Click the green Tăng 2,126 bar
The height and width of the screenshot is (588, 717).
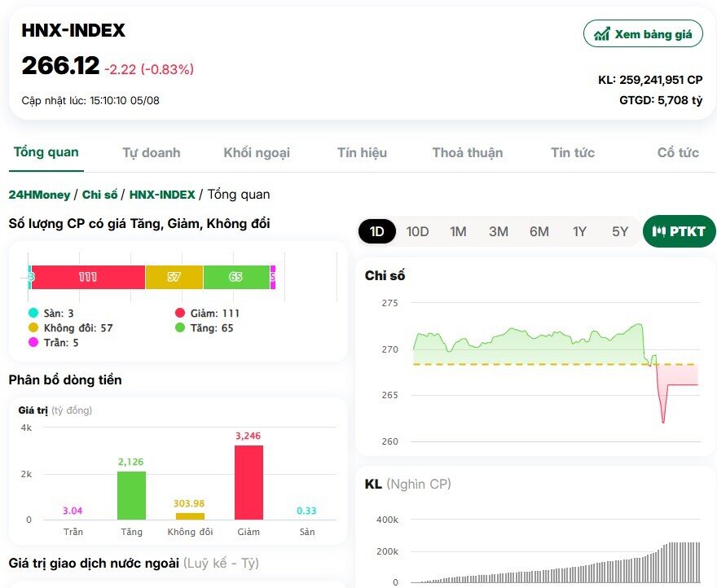[131, 495]
